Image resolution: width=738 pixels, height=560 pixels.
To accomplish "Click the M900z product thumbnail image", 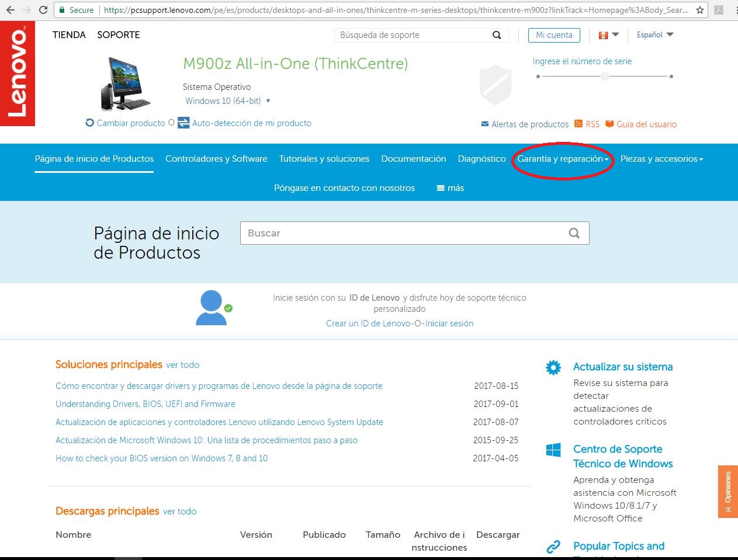I will coord(125,84).
